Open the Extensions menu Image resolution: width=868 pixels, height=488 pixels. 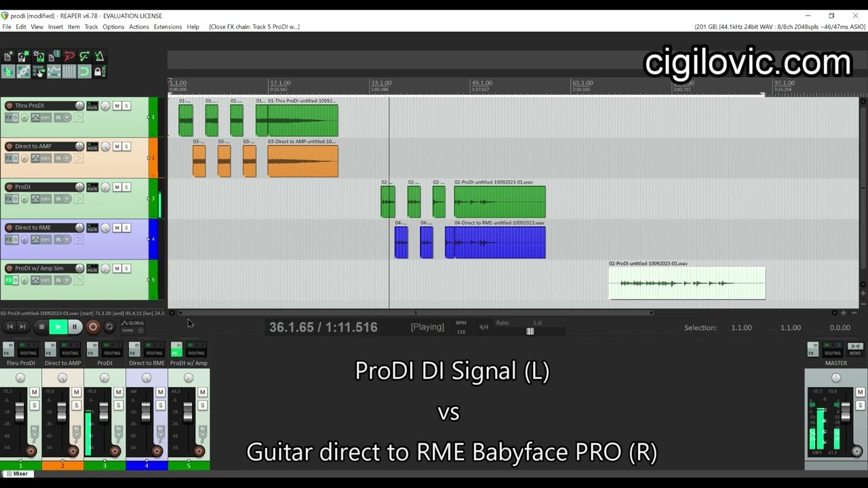[x=167, y=27]
